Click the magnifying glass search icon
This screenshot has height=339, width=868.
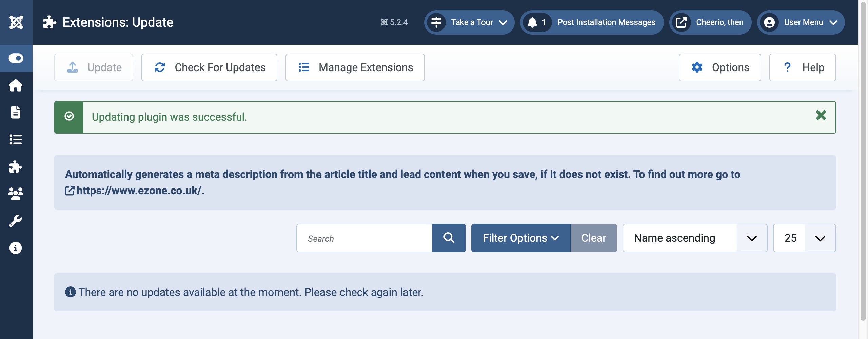(x=449, y=238)
